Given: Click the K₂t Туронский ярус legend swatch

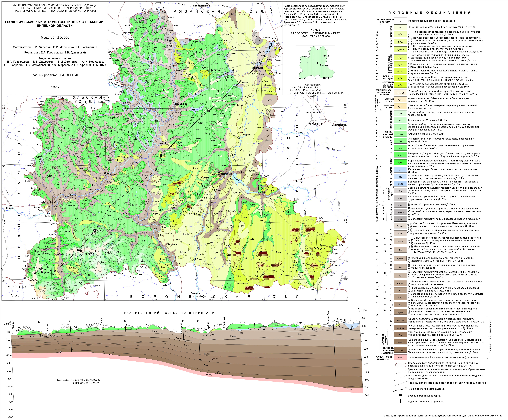Looking at the screenshot, I should (x=400, y=120).
